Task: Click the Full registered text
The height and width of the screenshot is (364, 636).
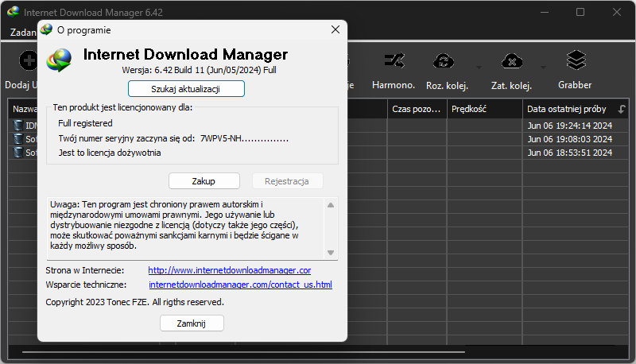Action: (x=85, y=123)
